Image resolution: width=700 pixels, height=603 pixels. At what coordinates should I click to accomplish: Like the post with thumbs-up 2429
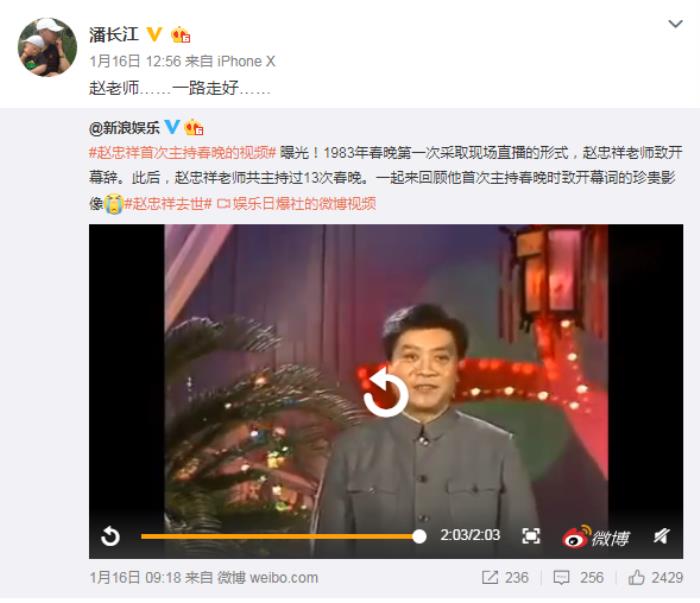click(x=636, y=577)
